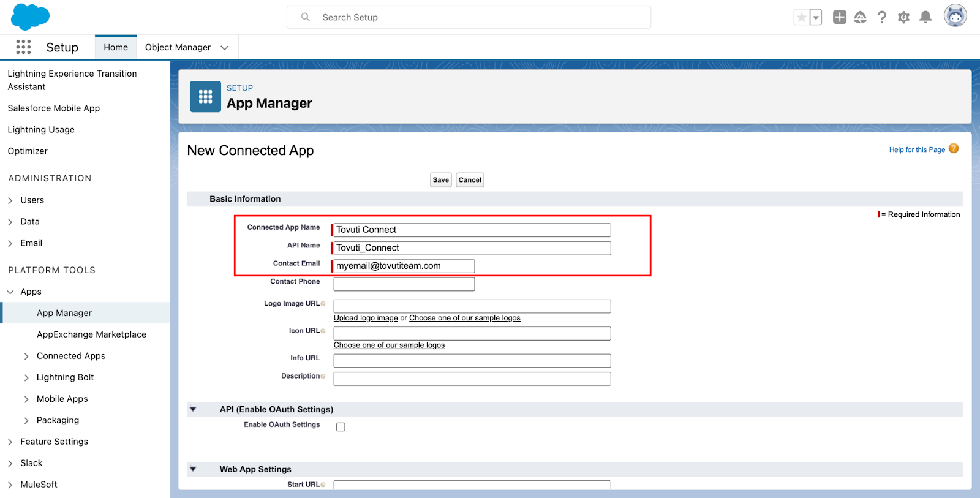Screen dimensions: 980x498
Task: Expand the Users tree node
Action: coord(10,200)
